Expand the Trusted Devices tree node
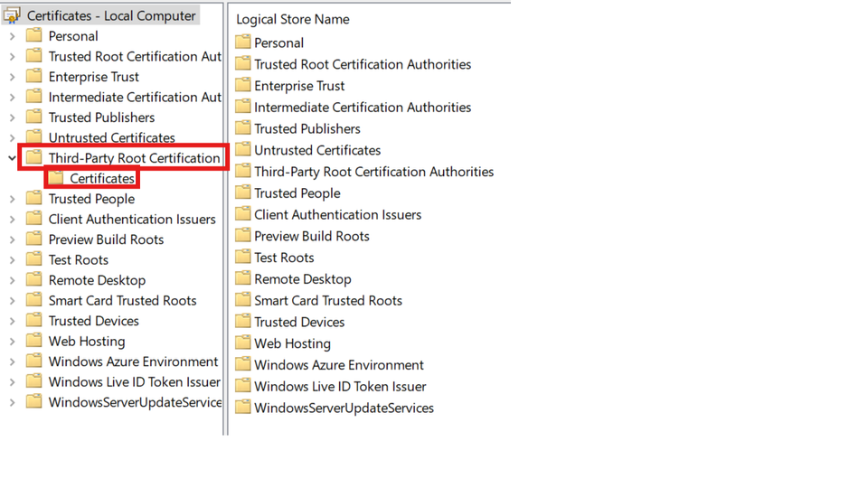 (12, 321)
